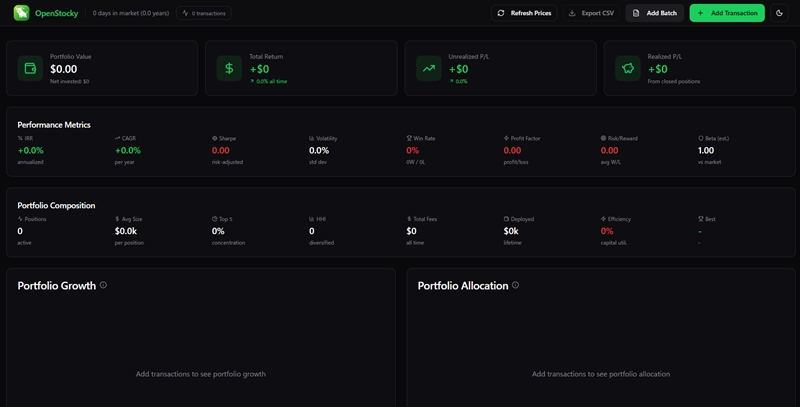This screenshot has height=407, width=800.
Task: Toggle dark mode with the moon icon
Action: 779,13
